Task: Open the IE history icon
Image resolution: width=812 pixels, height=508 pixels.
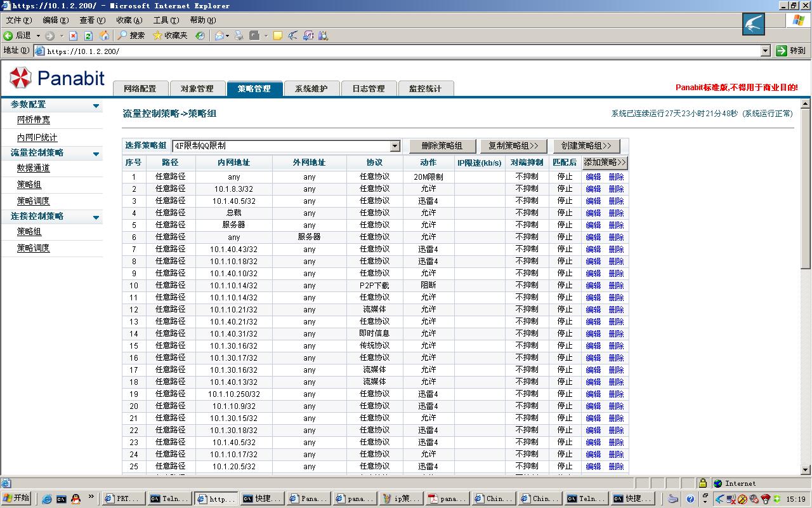Action: [200, 36]
